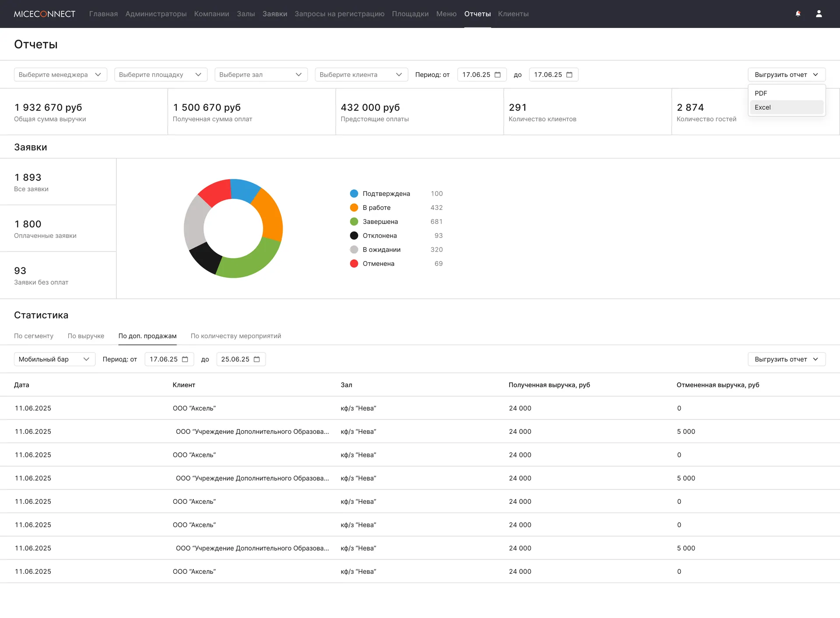Click orange В работе legend dot
Viewport: 840px width, 618px height.
click(x=354, y=208)
